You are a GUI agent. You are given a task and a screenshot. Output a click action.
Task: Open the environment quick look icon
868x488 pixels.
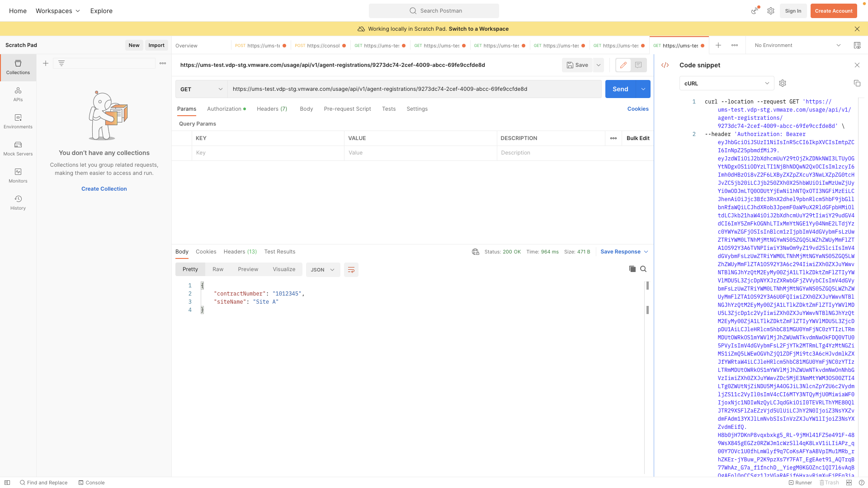coord(857,45)
